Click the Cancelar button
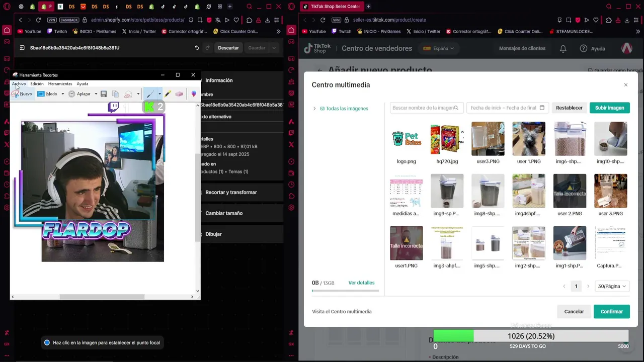The width and height of the screenshot is (644, 362). 574,312
